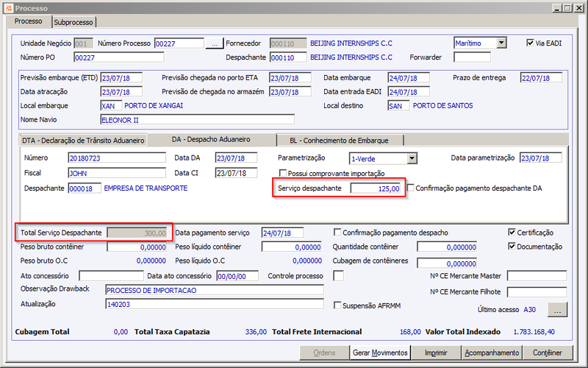588x368 pixels.
Task: Edit Cubagem de contêineres field
Action: click(x=447, y=263)
